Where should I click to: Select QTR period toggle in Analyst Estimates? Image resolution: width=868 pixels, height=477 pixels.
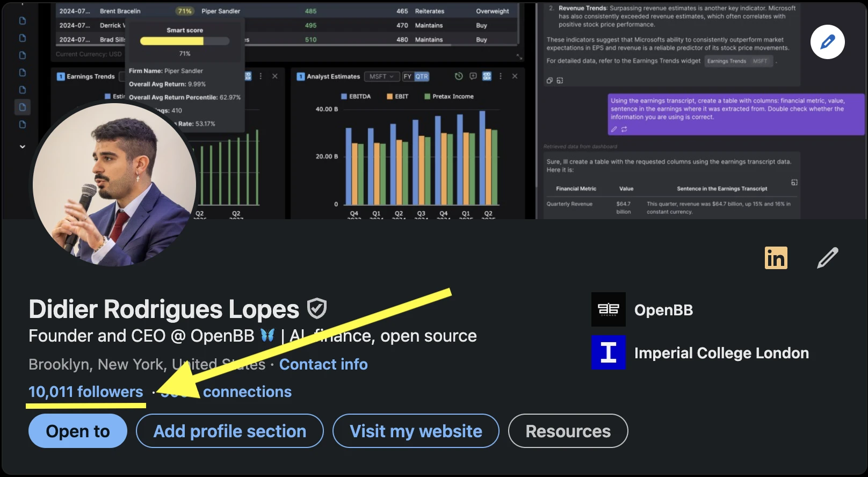point(422,76)
